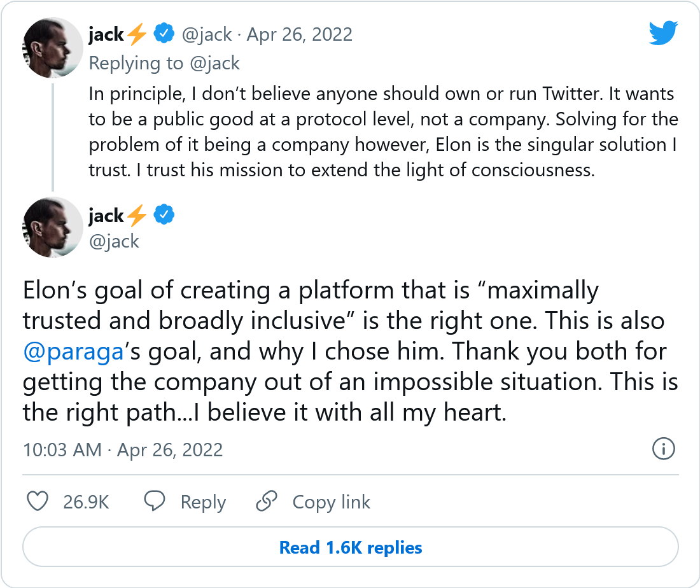Click the heart icon to like the tweet
700x588 pixels.
coord(39,502)
